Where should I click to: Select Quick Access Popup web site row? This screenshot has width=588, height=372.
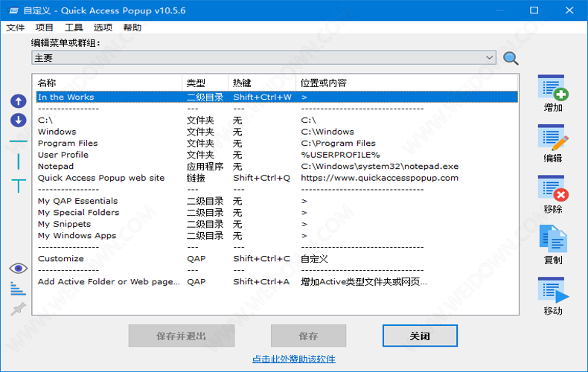point(277,178)
